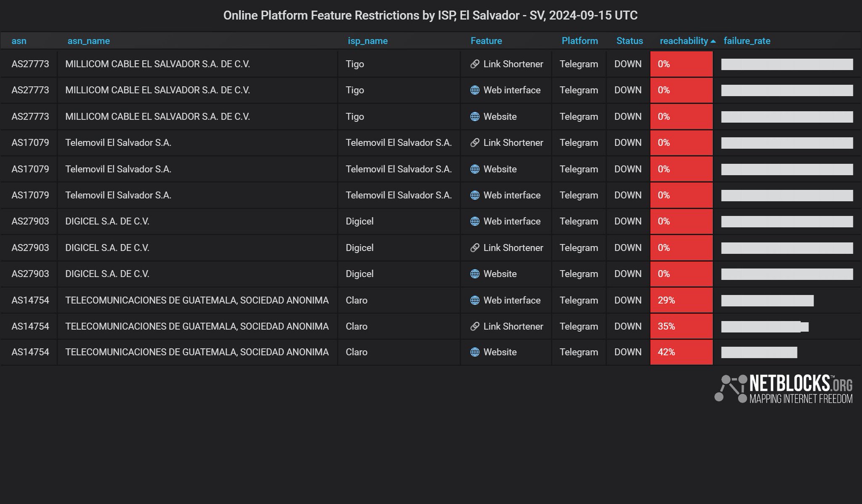Click the Status column header
Image resolution: width=862 pixels, height=504 pixels.
(x=629, y=41)
